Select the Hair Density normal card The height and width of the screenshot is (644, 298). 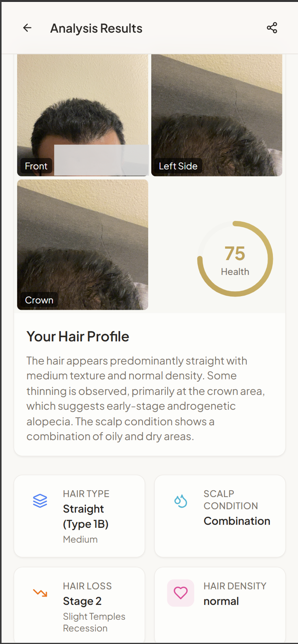(220, 605)
